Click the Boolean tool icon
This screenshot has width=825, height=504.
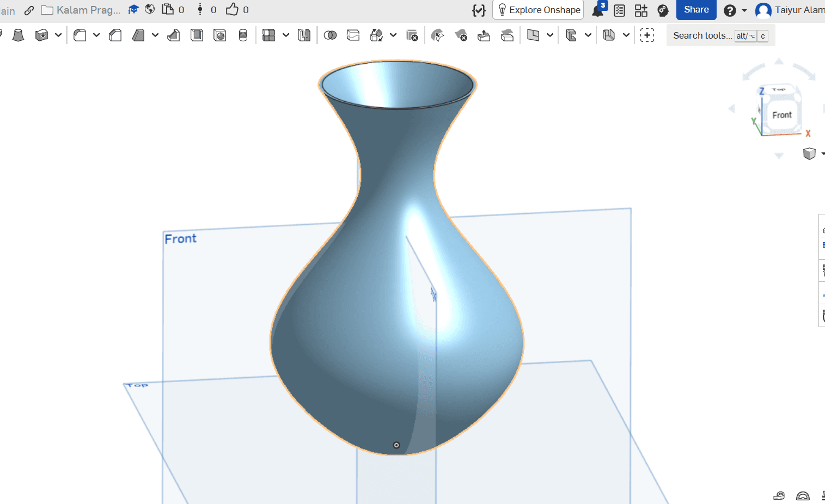click(330, 35)
